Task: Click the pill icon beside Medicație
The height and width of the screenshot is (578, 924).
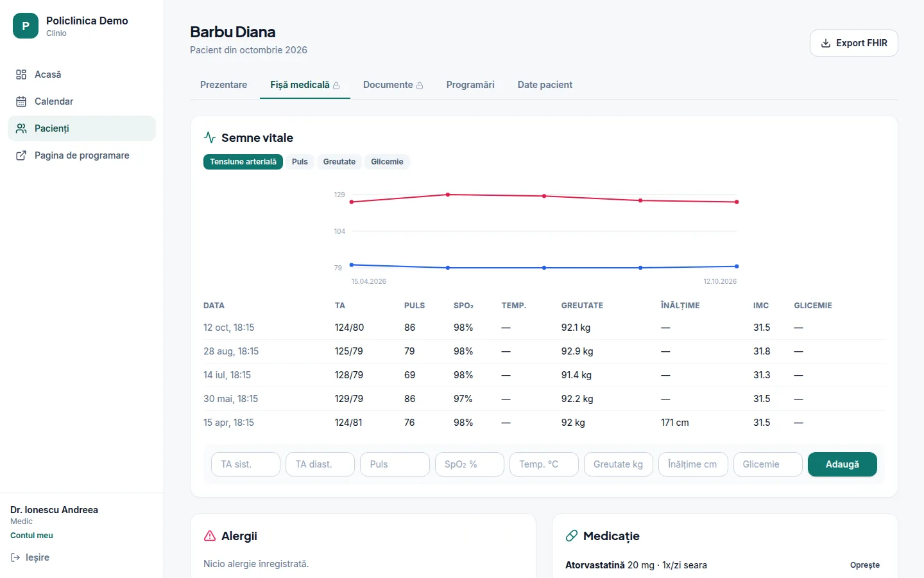Action: coord(572,536)
